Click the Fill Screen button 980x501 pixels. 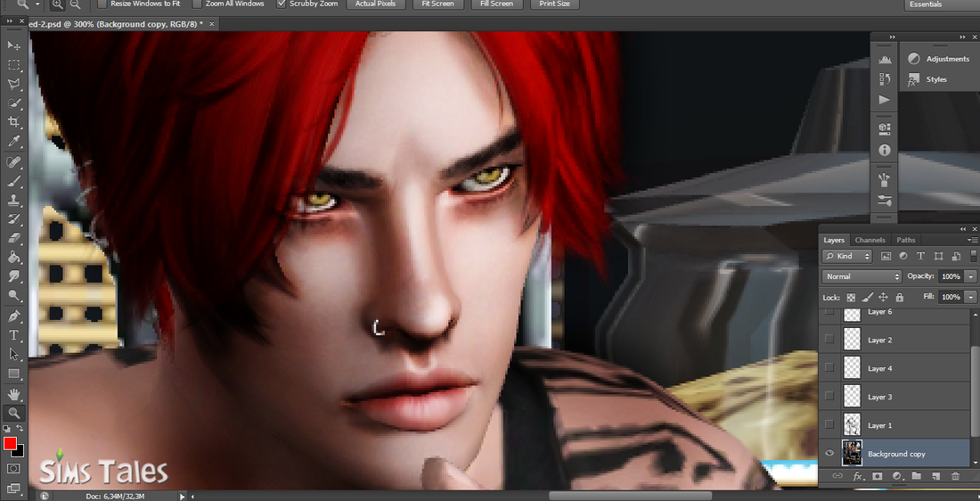pyautogui.click(x=497, y=4)
